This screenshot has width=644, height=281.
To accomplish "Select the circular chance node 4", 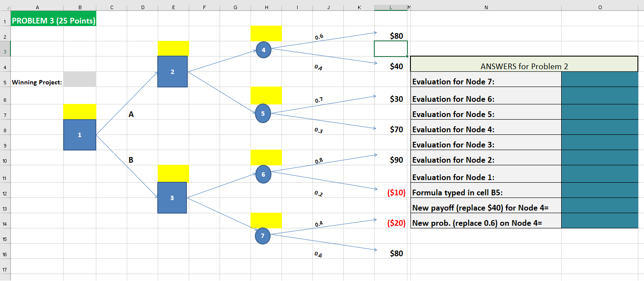I will pyautogui.click(x=263, y=50).
